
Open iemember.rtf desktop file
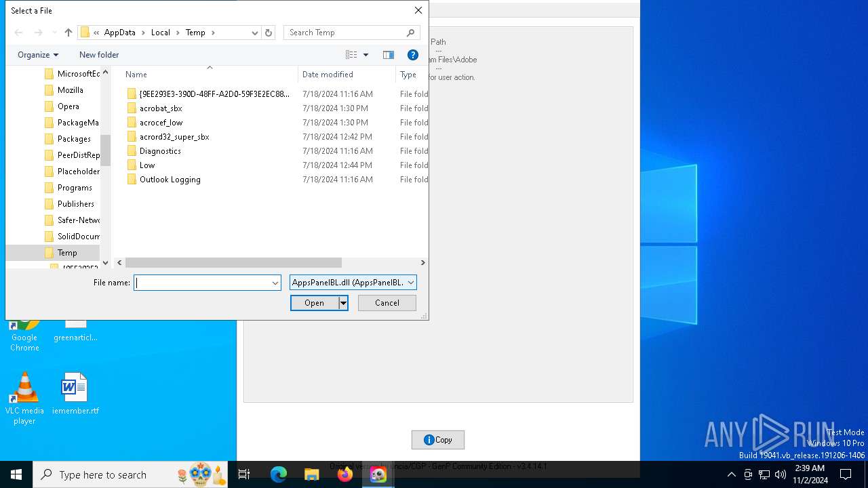pos(75,394)
